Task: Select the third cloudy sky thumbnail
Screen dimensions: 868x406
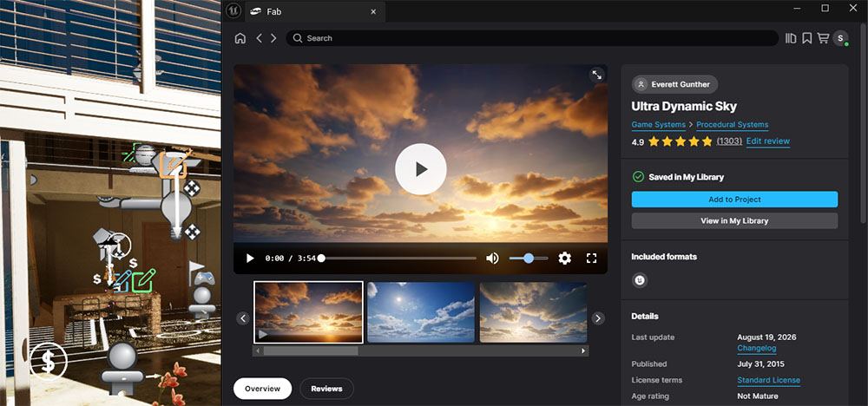Action: tap(533, 312)
